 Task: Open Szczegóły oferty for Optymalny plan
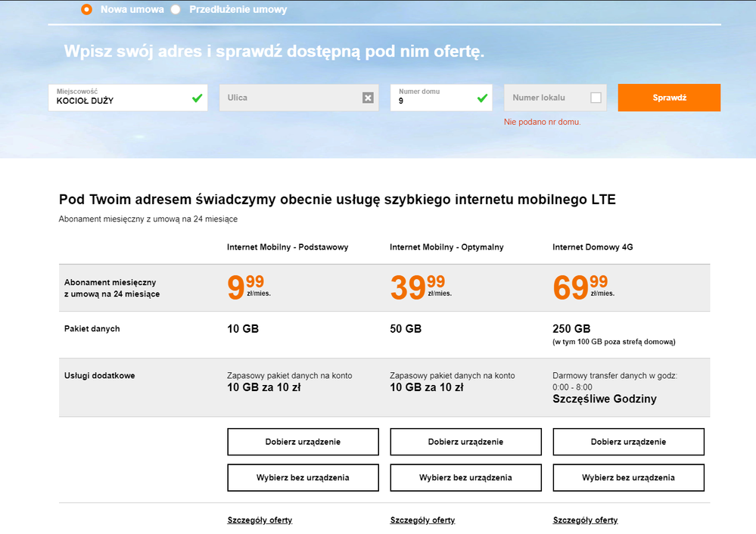click(422, 520)
